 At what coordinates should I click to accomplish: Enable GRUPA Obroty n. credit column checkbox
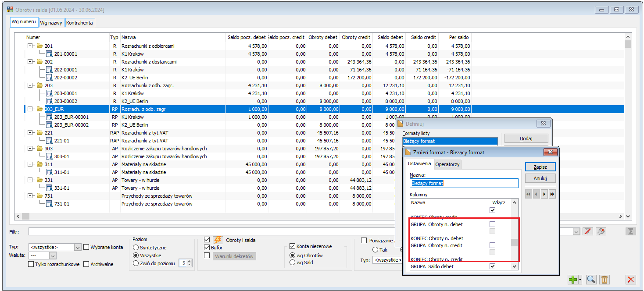coord(493,245)
